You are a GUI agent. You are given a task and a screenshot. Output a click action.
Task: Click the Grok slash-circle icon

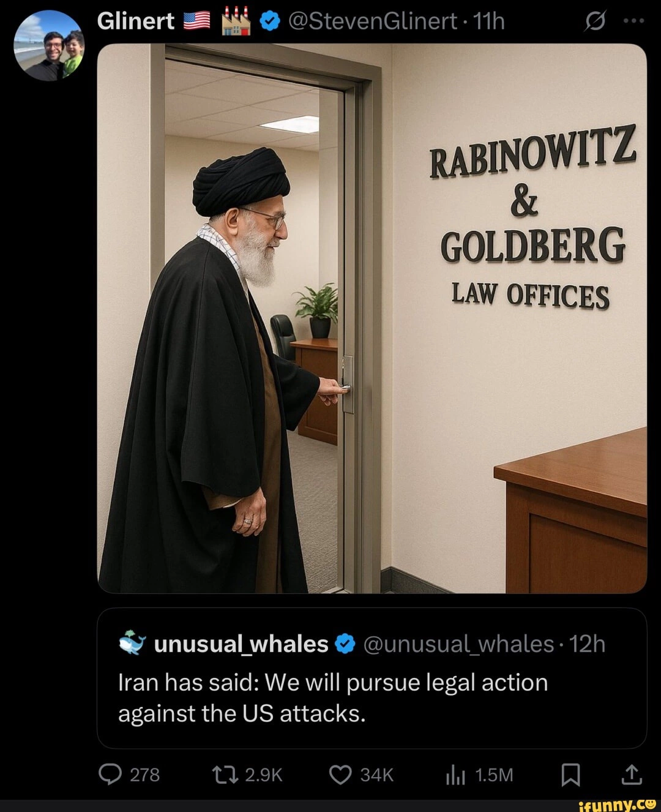tap(594, 21)
